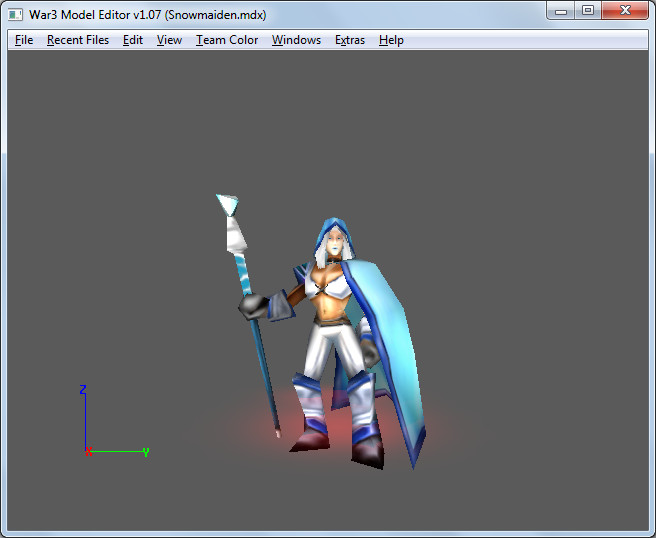Open the View menu

pos(169,40)
